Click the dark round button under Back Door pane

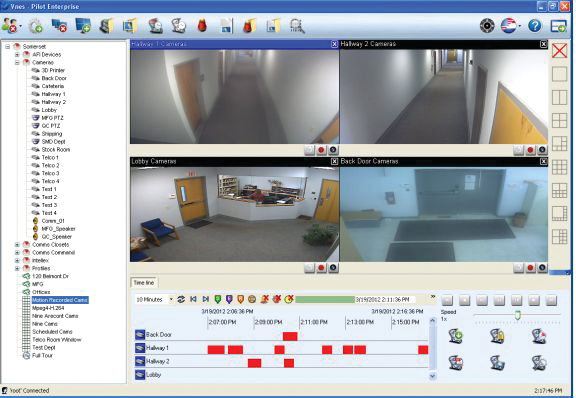coord(542,268)
